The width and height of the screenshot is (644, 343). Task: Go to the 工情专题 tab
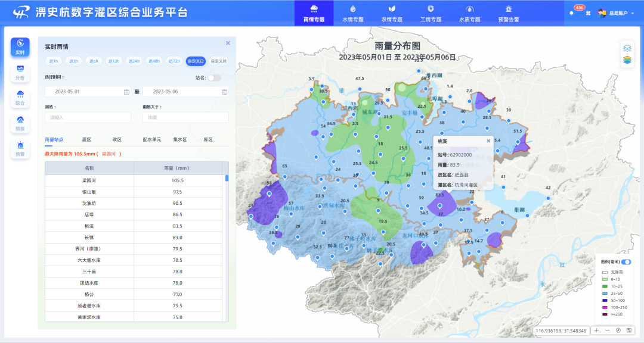(x=431, y=13)
